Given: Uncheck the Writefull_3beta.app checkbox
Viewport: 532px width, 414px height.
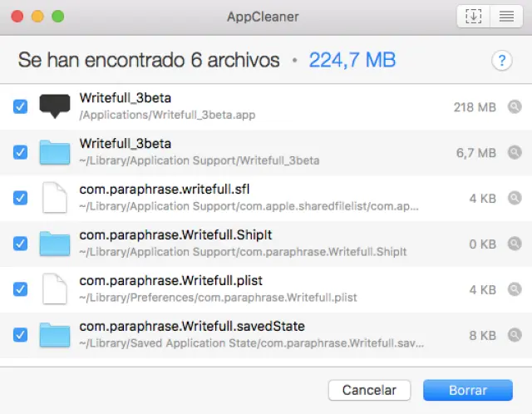Looking at the screenshot, I should tap(21, 106).
